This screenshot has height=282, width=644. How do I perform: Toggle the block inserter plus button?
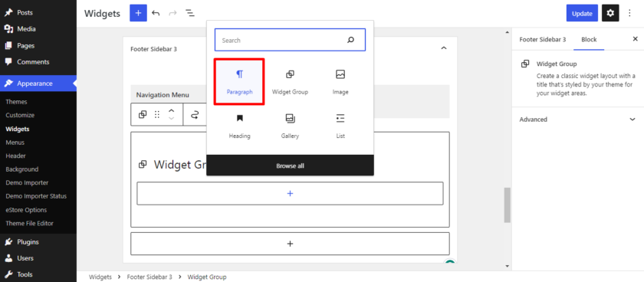coord(138,13)
